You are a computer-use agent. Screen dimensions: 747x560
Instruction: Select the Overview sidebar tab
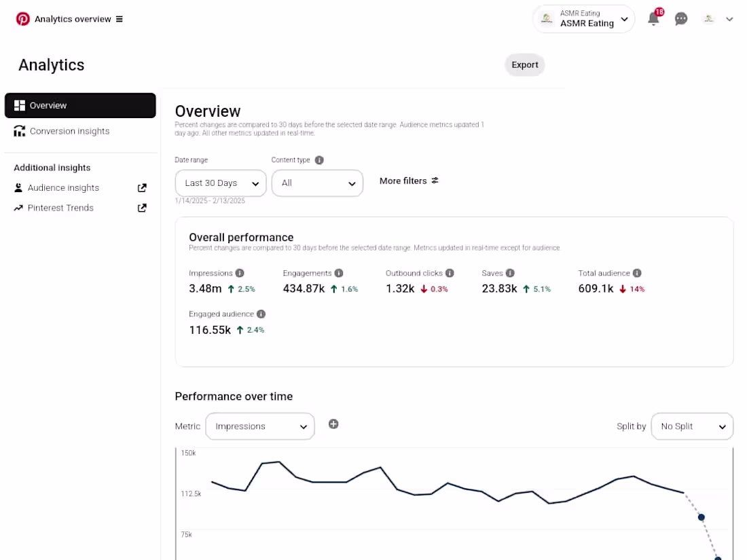coord(48,105)
